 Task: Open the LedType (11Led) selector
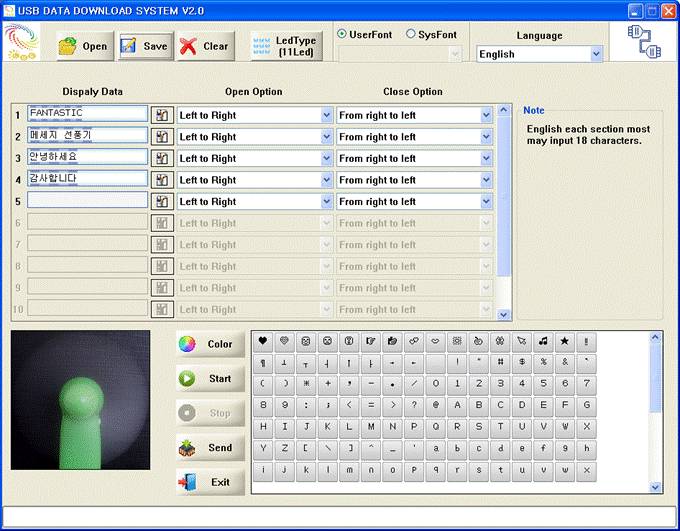tap(287, 46)
